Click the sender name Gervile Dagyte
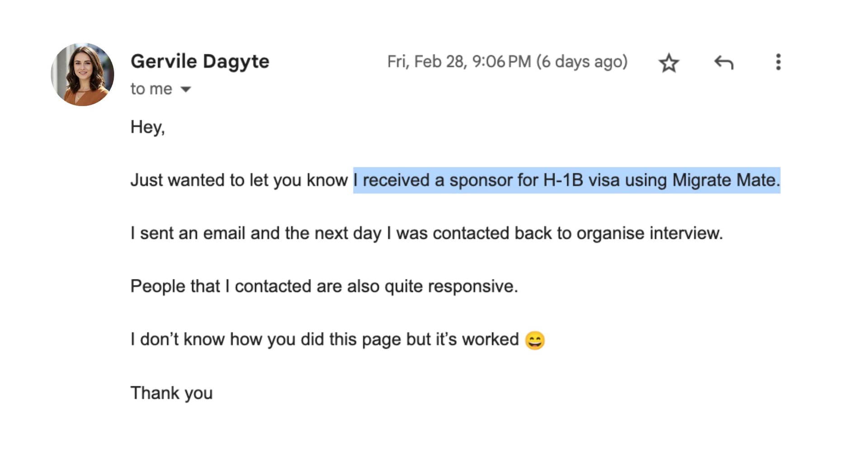This screenshot has width=868, height=450. click(x=200, y=62)
